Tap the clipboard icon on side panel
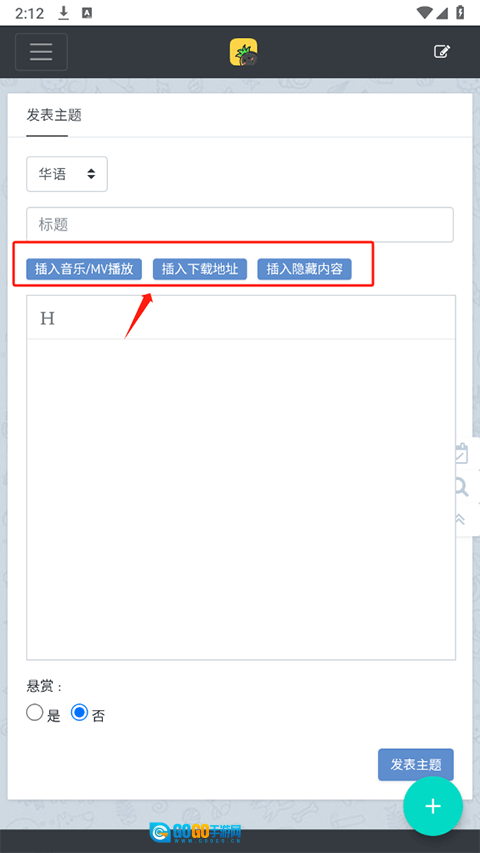 tap(461, 454)
